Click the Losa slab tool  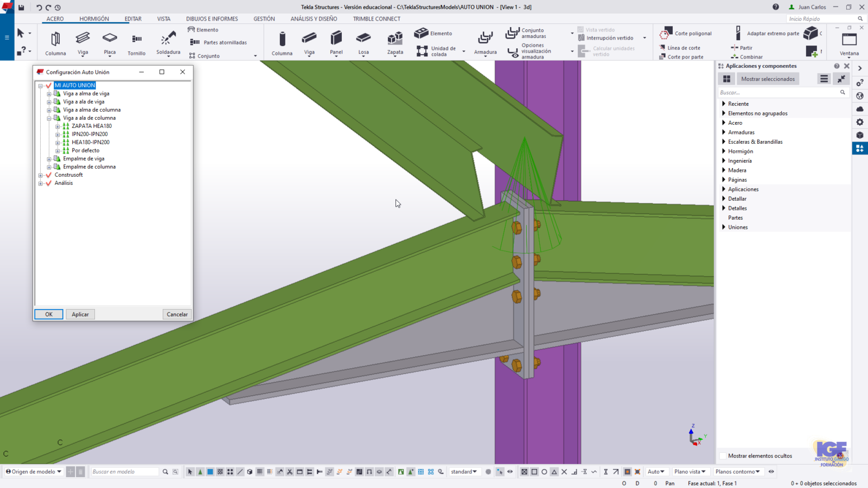click(x=363, y=43)
